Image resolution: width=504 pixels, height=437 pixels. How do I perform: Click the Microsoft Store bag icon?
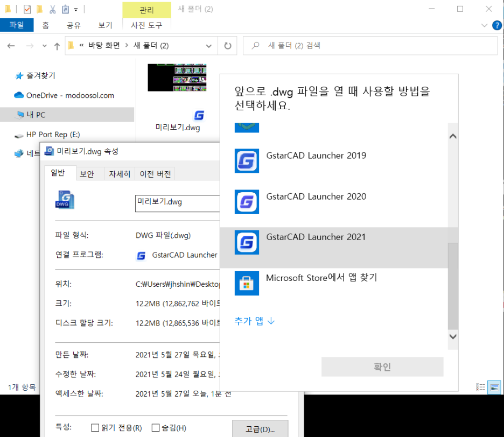[x=247, y=283]
